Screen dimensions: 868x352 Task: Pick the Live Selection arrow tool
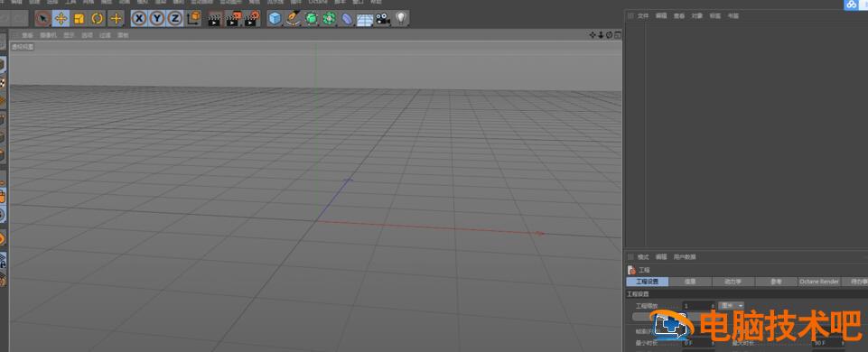click(43, 19)
